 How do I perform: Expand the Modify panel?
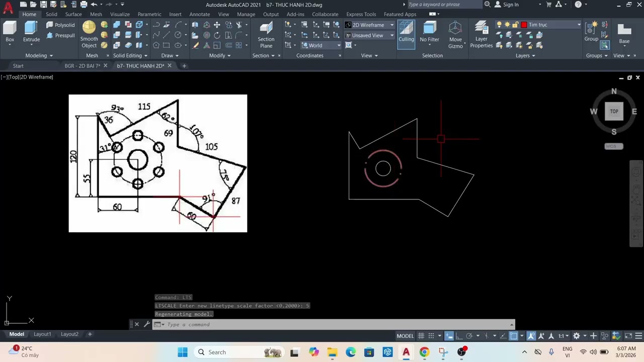click(220, 55)
